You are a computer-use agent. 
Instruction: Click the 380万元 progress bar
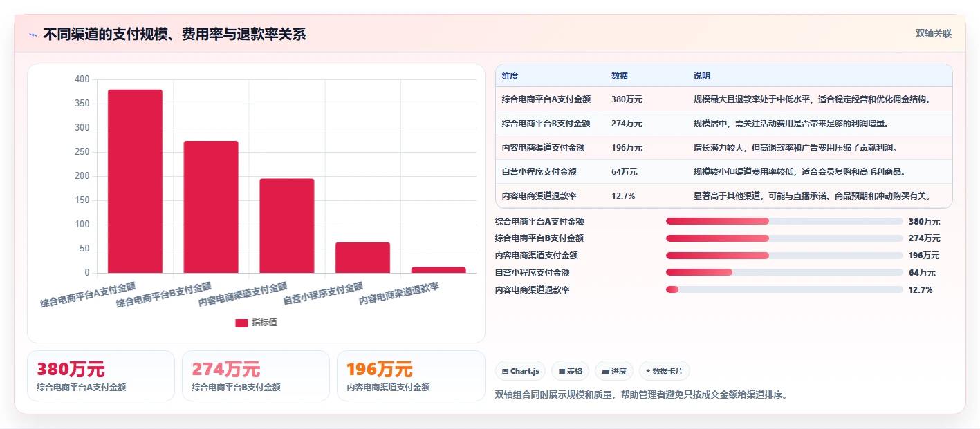click(784, 221)
